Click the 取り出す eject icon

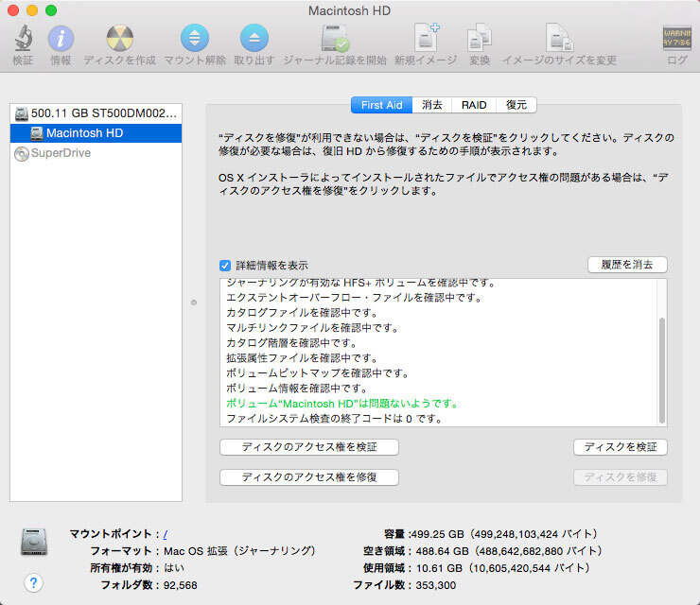click(254, 38)
